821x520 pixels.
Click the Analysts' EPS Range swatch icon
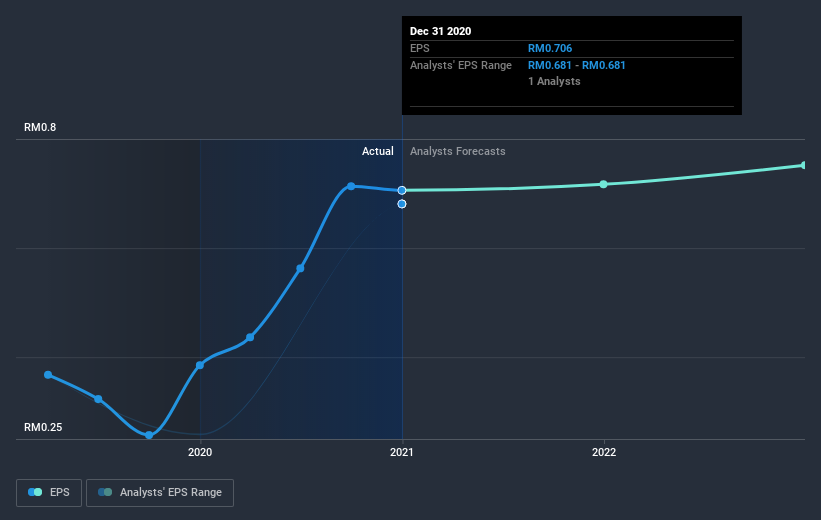[x=105, y=492]
